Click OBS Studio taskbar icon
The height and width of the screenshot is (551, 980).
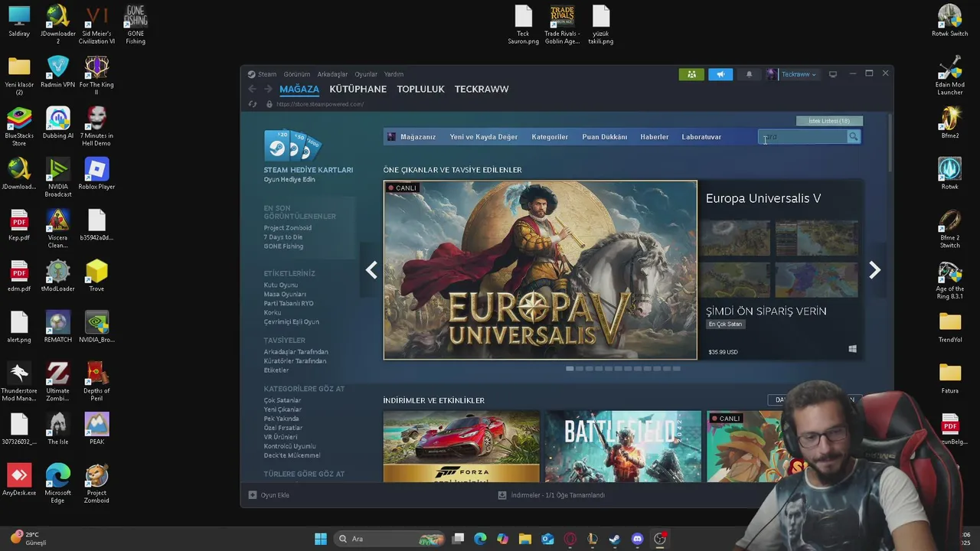(660, 539)
